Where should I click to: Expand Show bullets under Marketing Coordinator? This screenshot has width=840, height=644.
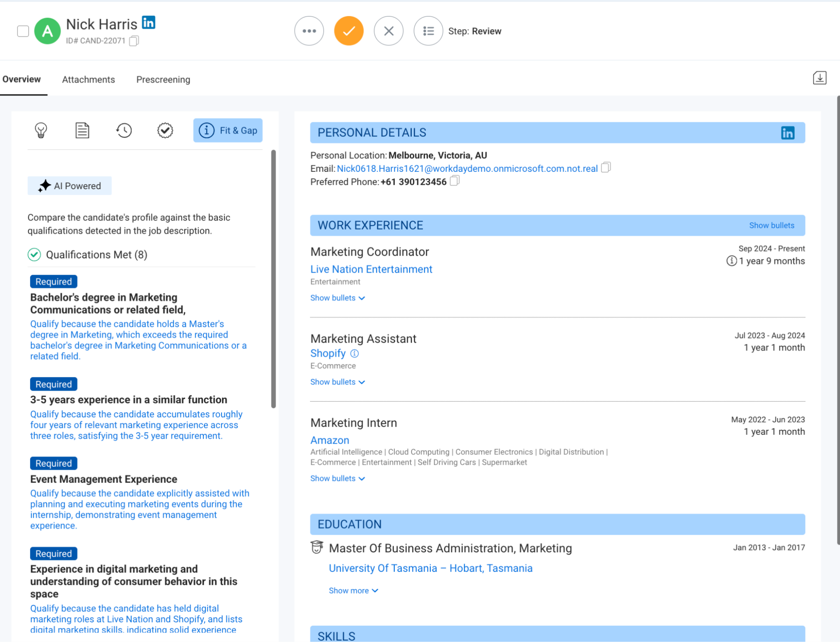click(337, 298)
